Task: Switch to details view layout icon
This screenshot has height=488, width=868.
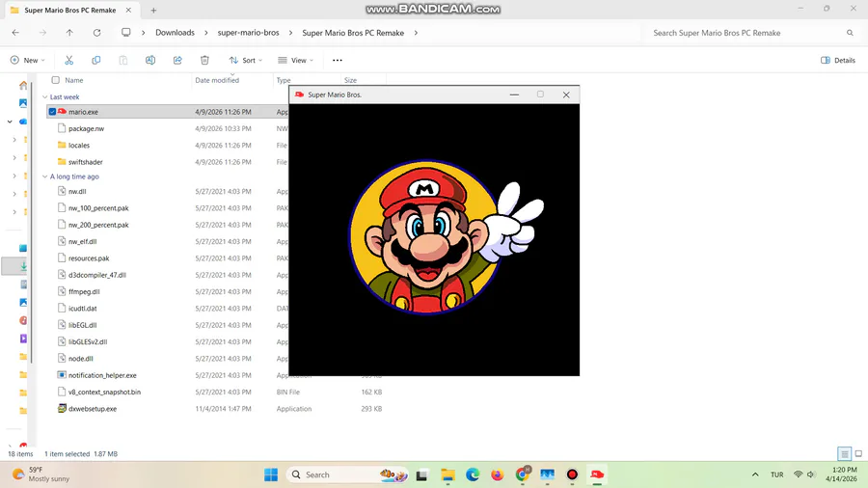Action: pyautogui.click(x=844, y=453)
